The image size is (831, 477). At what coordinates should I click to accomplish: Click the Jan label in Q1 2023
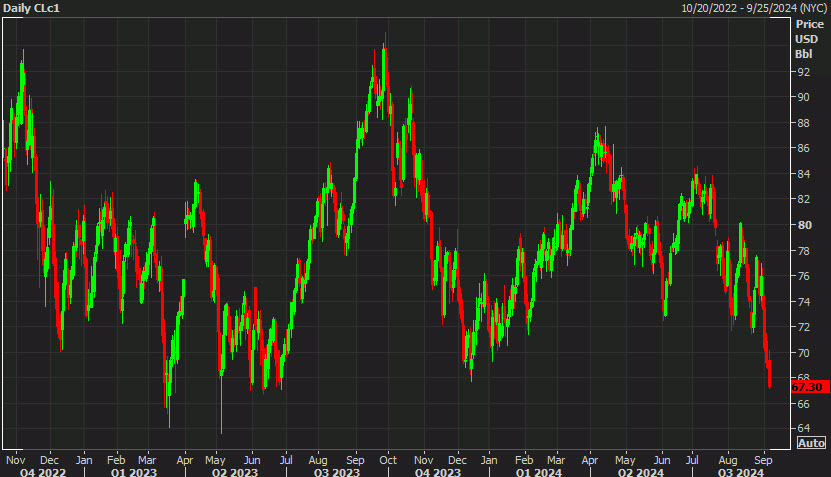pos(84,460)
